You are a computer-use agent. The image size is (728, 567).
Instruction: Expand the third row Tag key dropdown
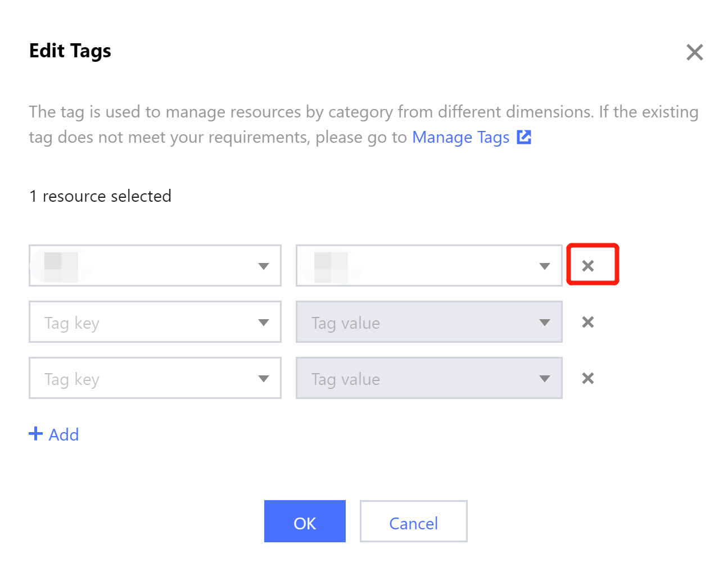[155, 378]
